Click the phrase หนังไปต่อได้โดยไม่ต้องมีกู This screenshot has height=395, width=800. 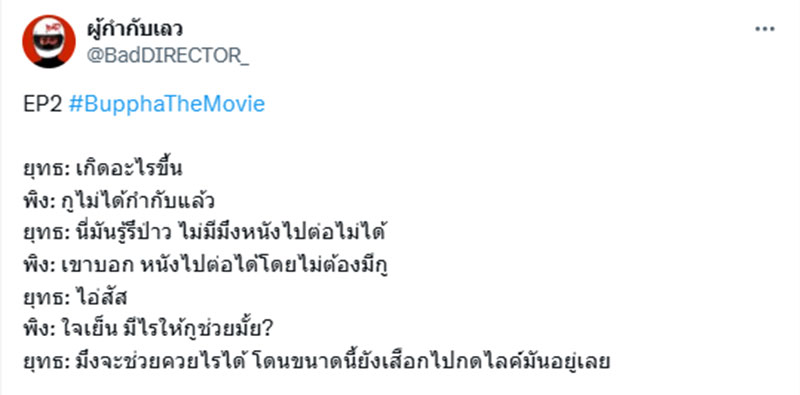pos(264,265)
